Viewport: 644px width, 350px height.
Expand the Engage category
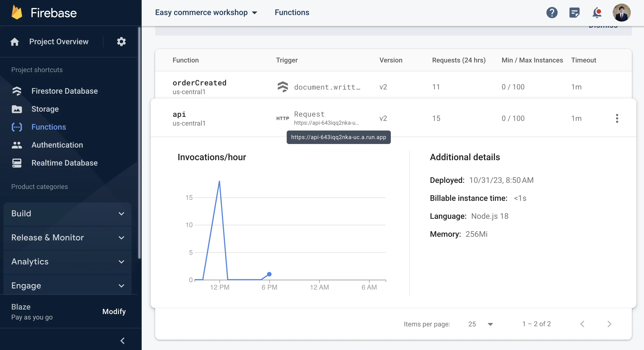pos(67,286)
